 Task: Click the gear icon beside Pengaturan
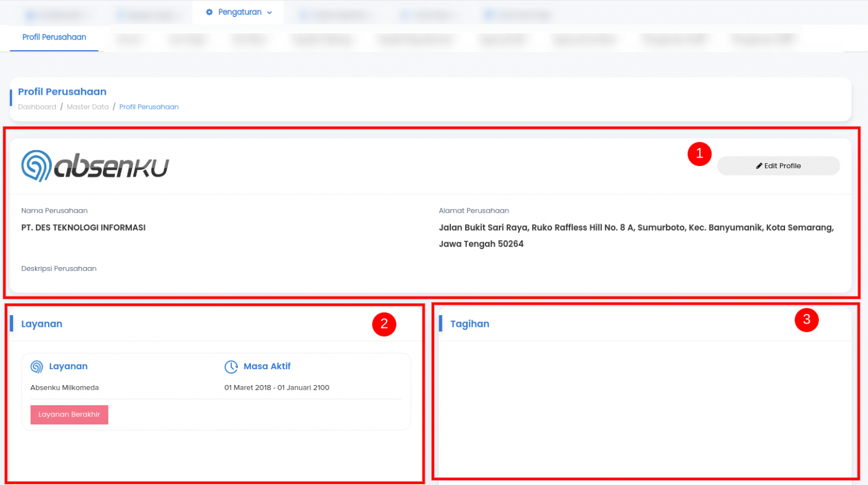[x=209, y=12]
